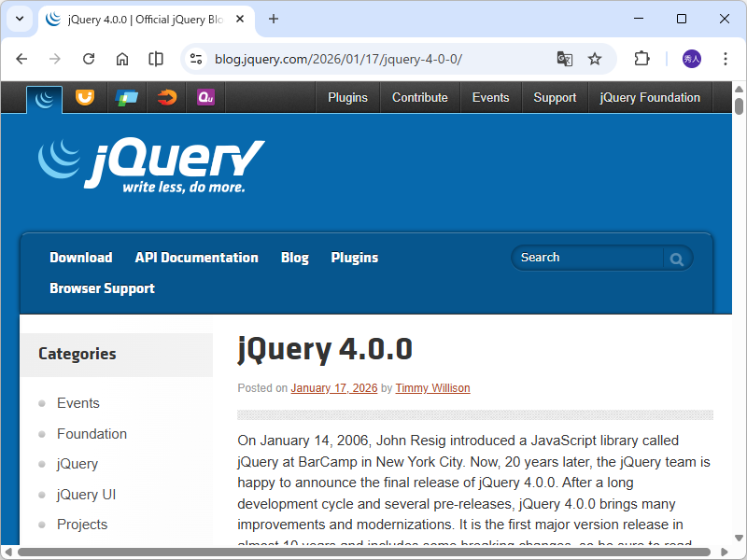Click the browser forward arrow

tap(55, 59)
